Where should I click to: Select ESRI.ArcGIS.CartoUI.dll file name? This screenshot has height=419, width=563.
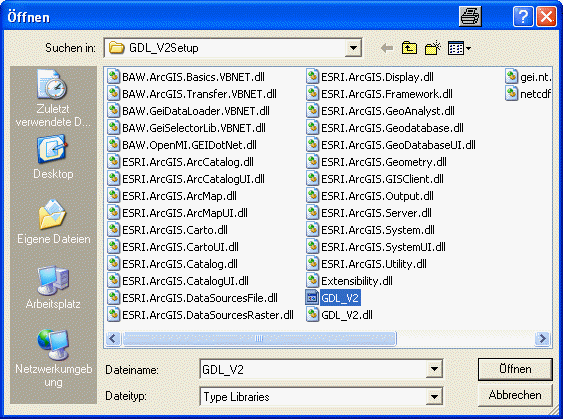[x=180, y=247]
